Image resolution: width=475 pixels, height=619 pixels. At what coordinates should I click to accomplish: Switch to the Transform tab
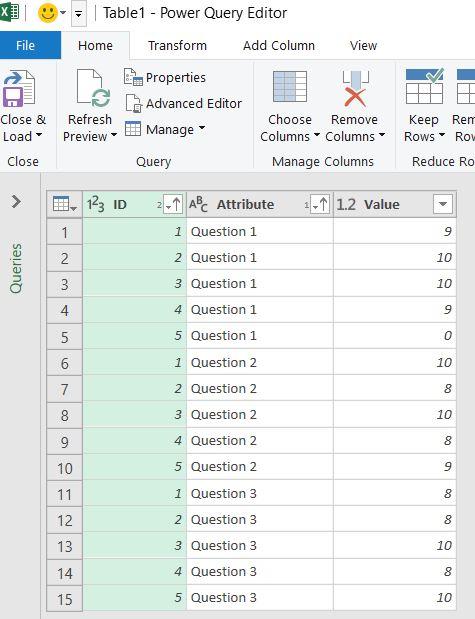177,45
